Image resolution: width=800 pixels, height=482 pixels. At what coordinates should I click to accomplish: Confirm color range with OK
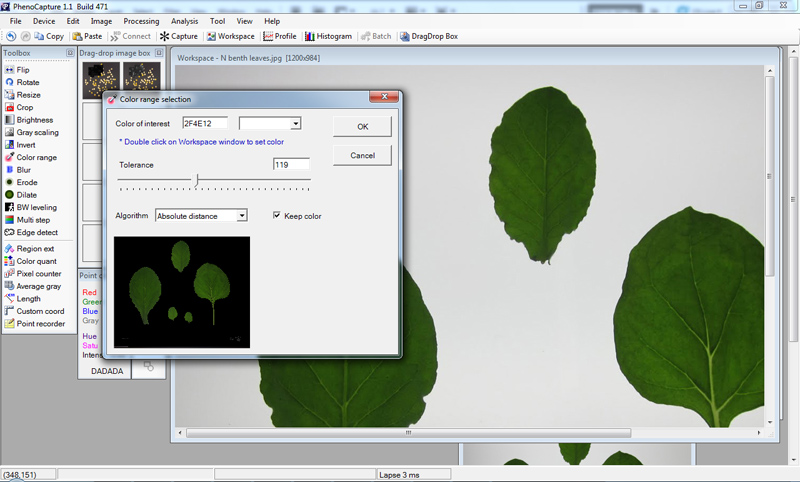click(x=362, y=126)
